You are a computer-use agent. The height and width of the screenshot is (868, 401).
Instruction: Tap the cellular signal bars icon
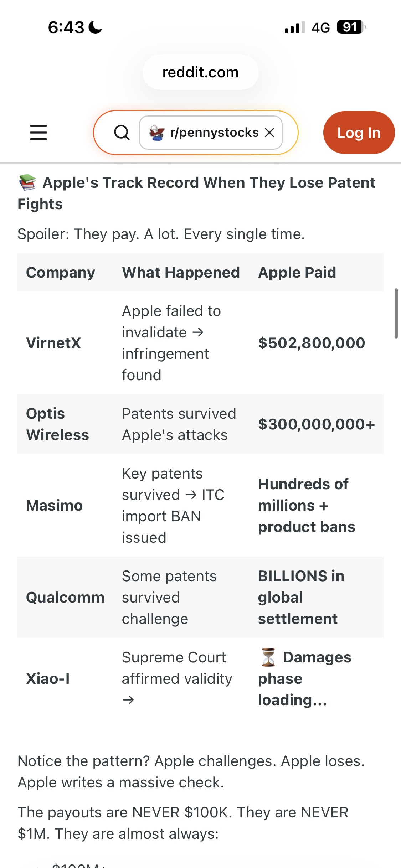tap(295, 27)
